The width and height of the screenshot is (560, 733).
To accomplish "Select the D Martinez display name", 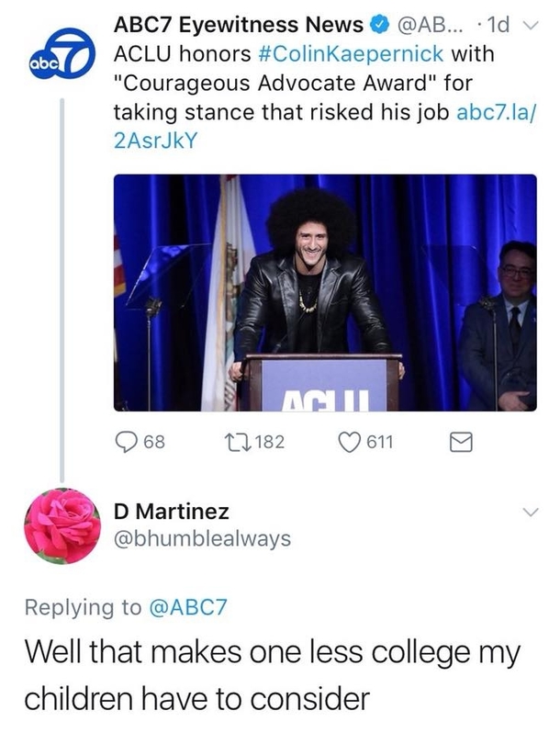I will 171,511.
